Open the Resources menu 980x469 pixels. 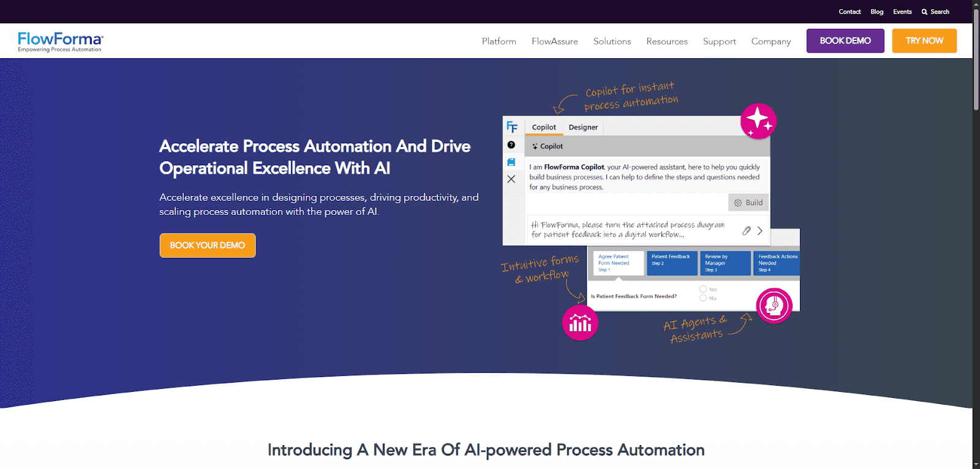667,41
